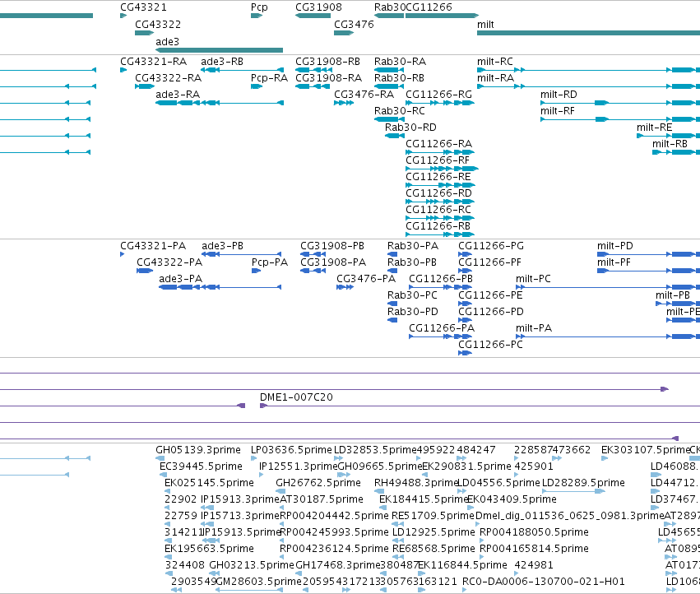700x594 pixels.
Task: Click transcript CG3476-RA
Action: pyautogui.click(x=344, y=103)
